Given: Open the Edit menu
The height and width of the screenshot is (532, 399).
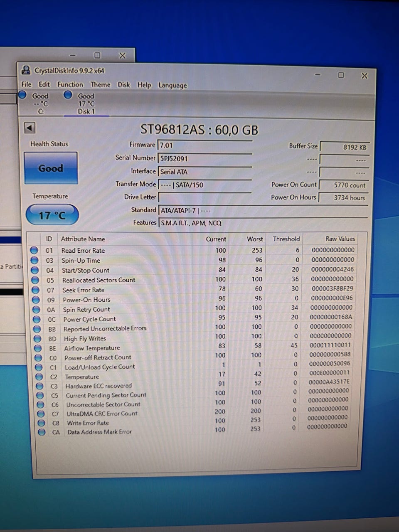Looking at the screenshot, I should [x=44, y=84].
